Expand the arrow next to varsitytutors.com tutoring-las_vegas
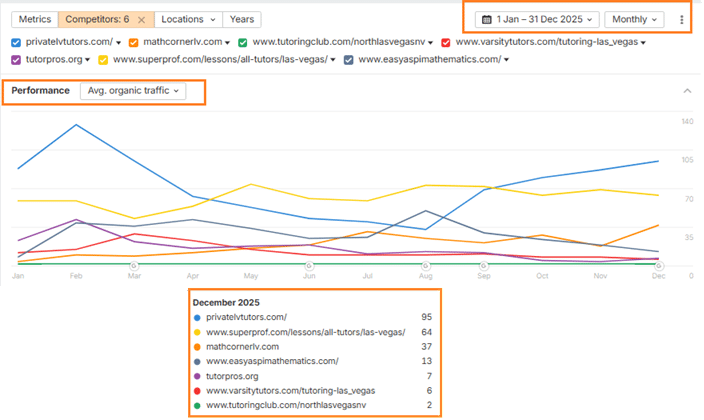Viewport: 704px width, 420px height. (643, 43)
